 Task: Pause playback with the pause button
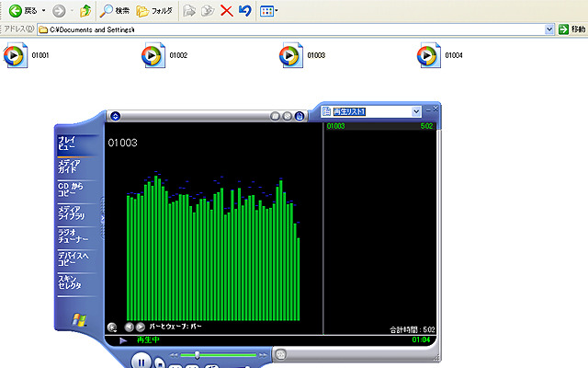tap(141, 362)
